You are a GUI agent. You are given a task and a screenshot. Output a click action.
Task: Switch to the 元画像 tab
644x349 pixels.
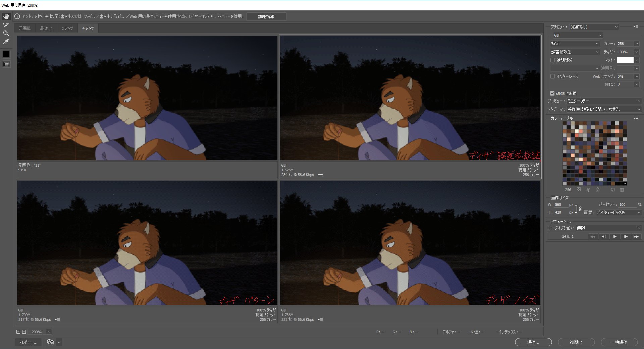24,28
